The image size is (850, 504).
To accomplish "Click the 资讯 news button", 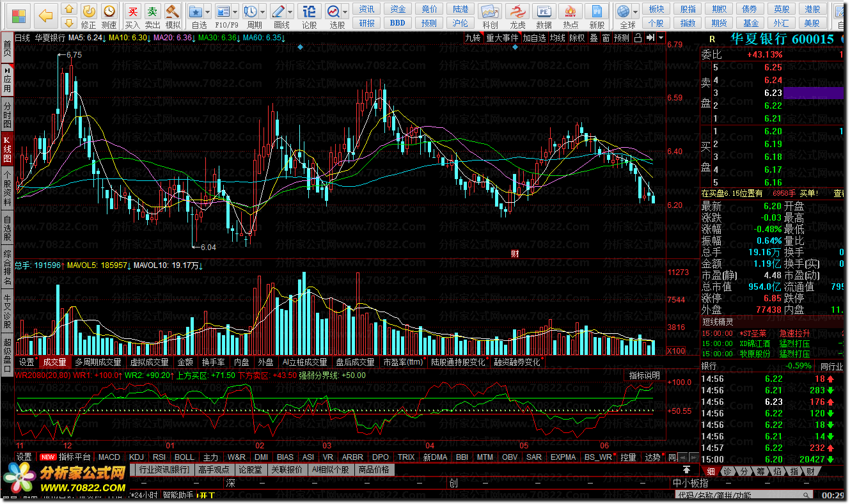I will tap(367, 9).
